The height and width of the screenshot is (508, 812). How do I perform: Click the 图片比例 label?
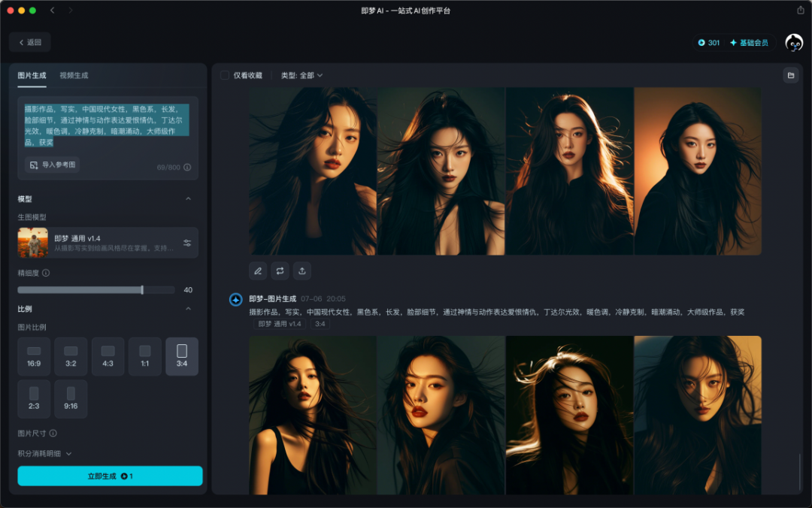point(32,328)
